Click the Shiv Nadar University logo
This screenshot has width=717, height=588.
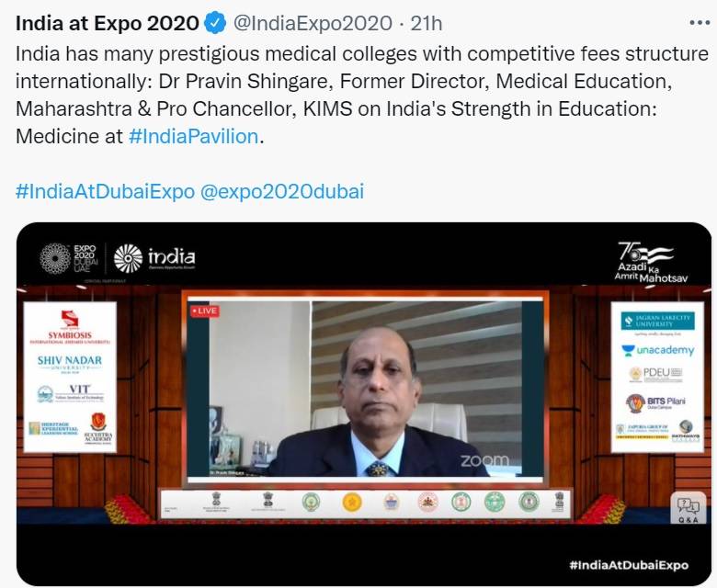click(70, 363)
